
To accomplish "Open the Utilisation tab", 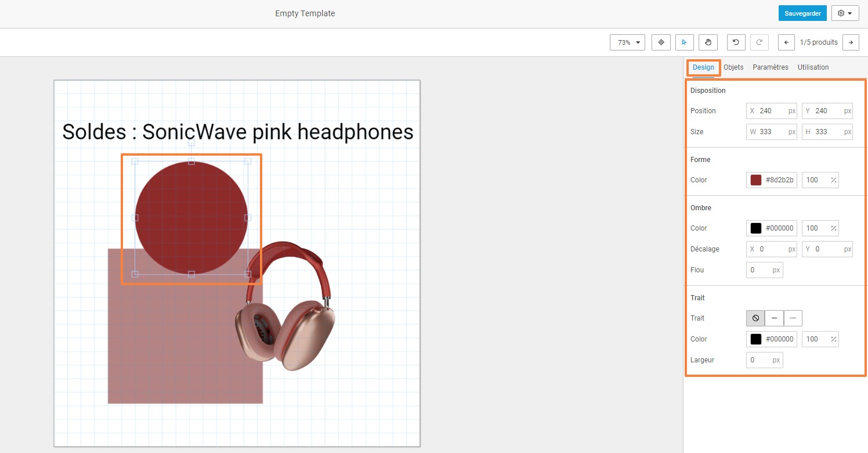I will pyautogui.click(x=813, y=67).
